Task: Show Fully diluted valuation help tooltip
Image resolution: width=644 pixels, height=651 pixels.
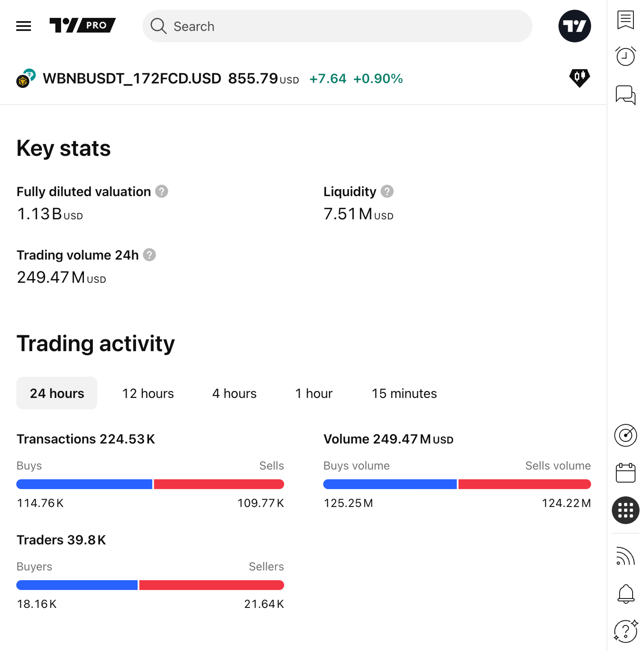Action: pos(162,191)
